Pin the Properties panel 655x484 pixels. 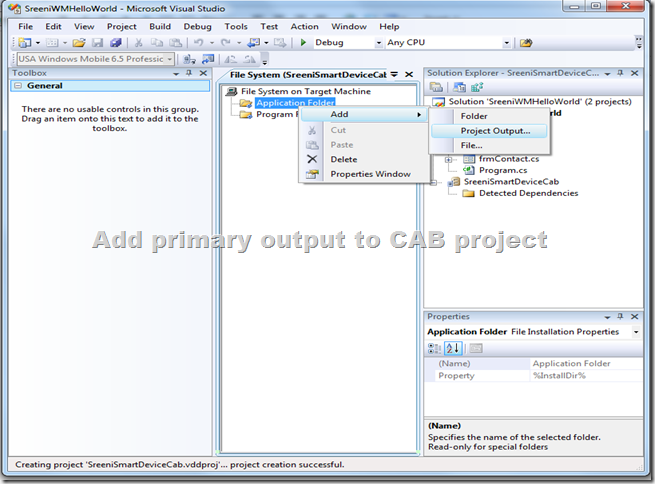click(620, 317)
